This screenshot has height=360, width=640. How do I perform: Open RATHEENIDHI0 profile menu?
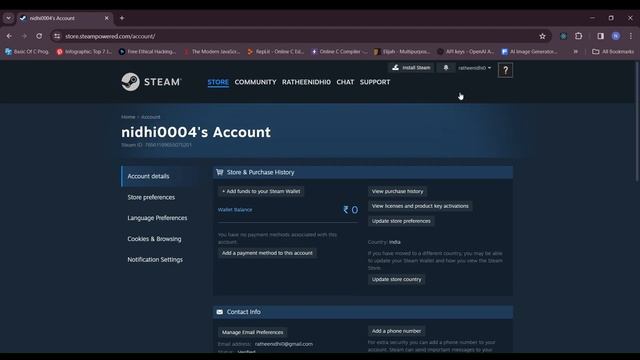pyautogui.click(x=306, y=82)
